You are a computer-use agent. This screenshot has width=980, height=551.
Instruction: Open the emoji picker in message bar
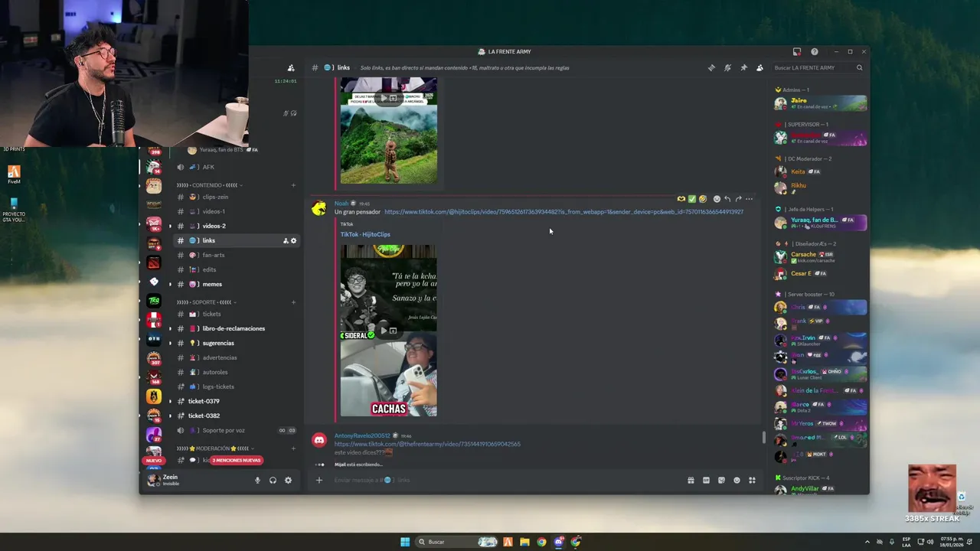click(x=737, y=481)
